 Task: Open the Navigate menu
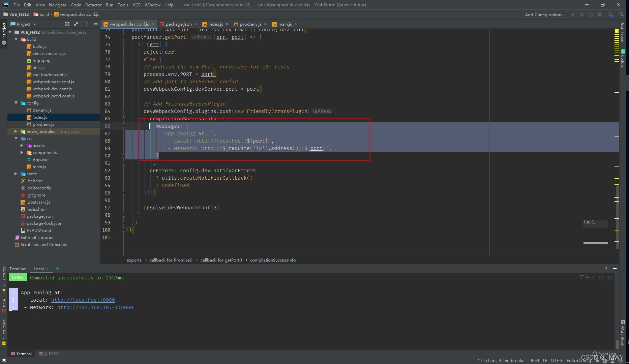pos(57,5)
